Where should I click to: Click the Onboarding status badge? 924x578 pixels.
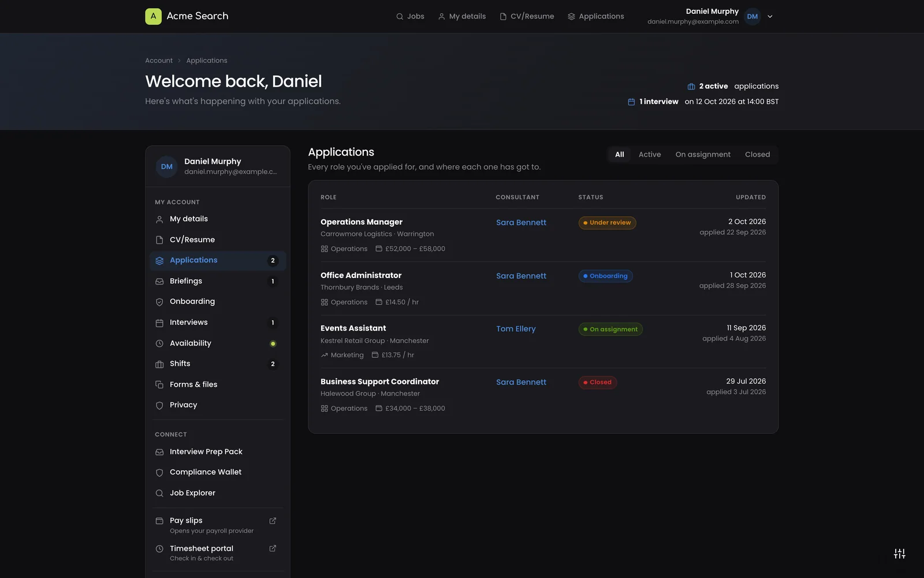[x=605, y=276]
